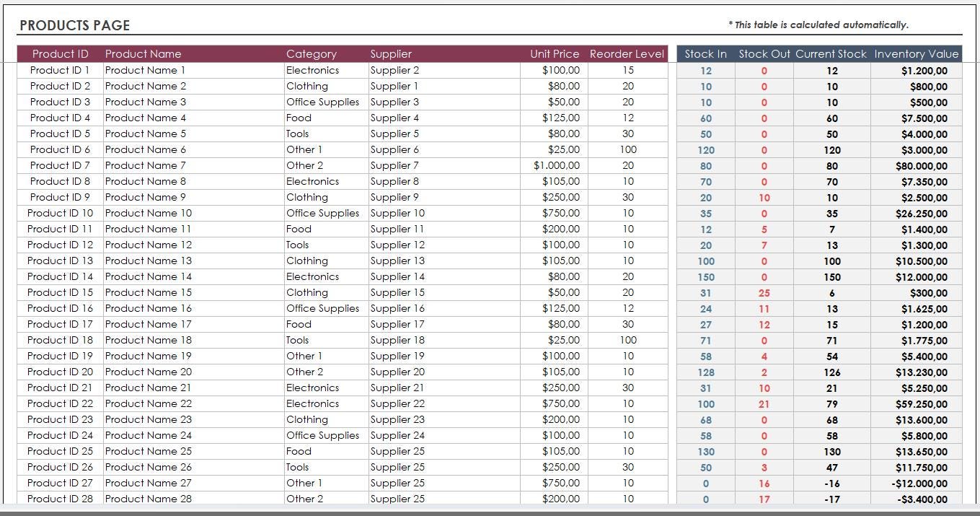This screenshot has width=980, height=516.
Task: Select Product Name 23 cell
Action: [193, 419]
